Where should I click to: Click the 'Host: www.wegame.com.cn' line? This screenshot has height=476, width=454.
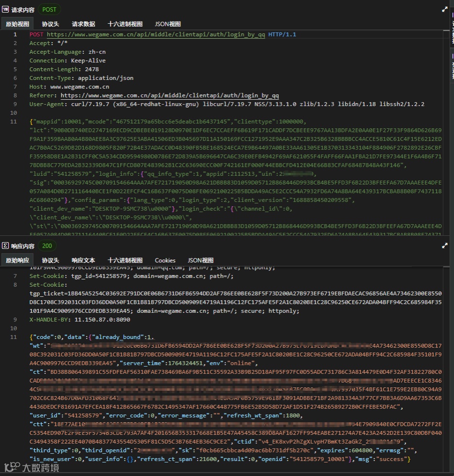pos(69,87)
